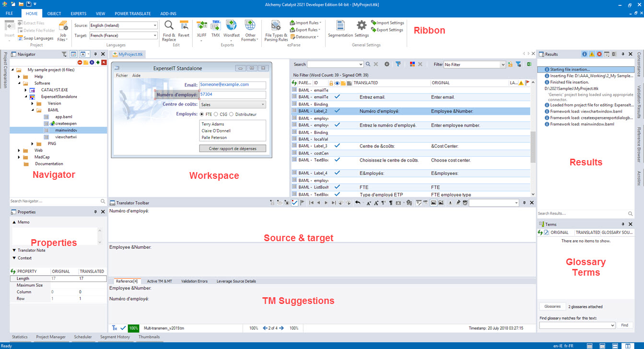Click the Créer rapport de dépenses button
Screen dimensions: 644x349
pyautogui.click(x=233, y=149)
